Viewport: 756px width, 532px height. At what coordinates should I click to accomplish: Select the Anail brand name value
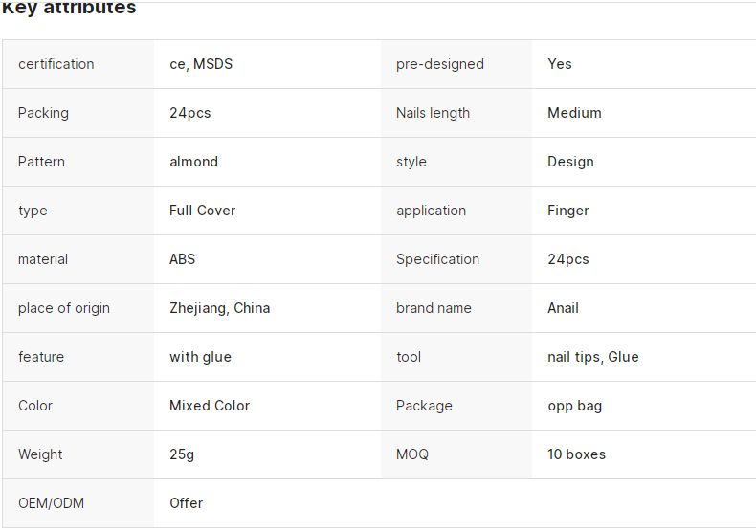(x=563, y=308)
